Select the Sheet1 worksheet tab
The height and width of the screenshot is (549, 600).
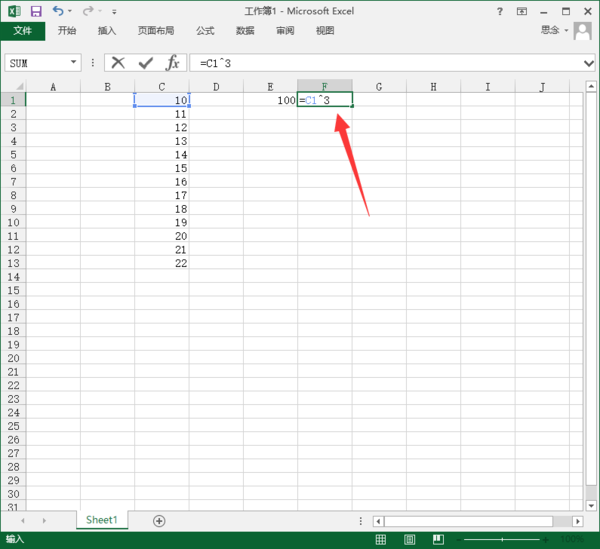click(x=101, y=520)
